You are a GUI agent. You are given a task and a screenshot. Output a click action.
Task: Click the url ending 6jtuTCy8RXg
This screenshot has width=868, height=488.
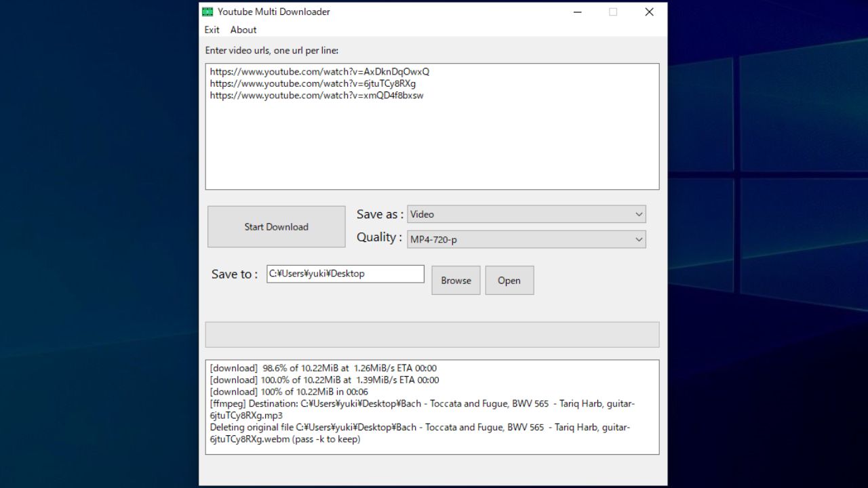coord(313,83)
